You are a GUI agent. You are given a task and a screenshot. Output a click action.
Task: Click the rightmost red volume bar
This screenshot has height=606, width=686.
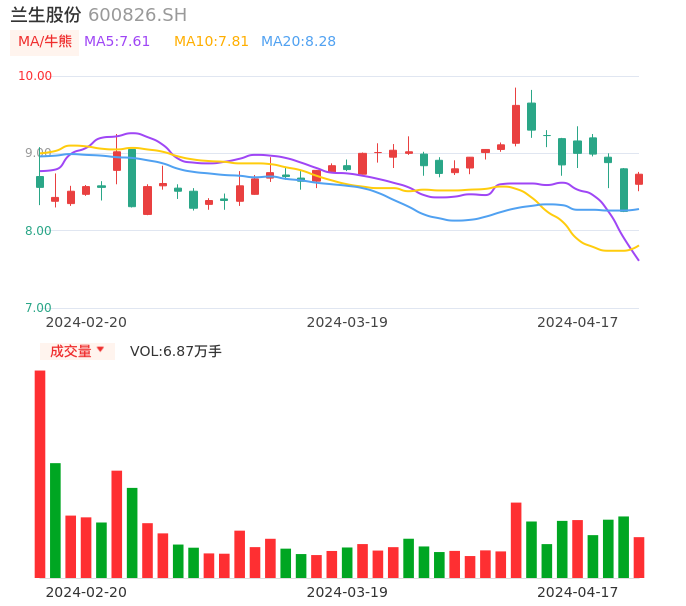(x=639, y=557)
